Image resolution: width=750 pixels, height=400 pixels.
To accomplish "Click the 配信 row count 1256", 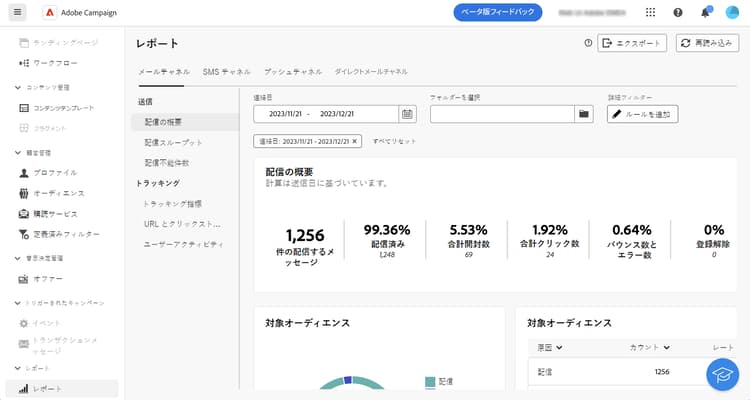I will pyautogui.click(x=662, y=372).
